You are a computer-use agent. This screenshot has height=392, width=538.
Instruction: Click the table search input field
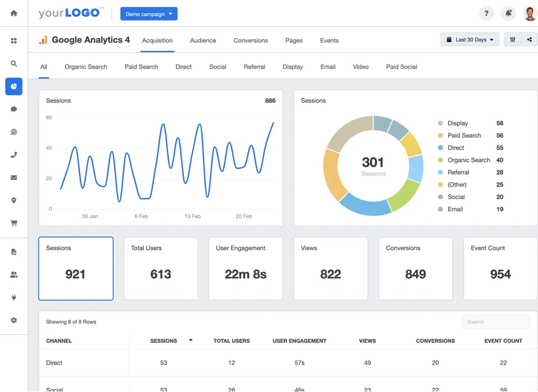495,322
